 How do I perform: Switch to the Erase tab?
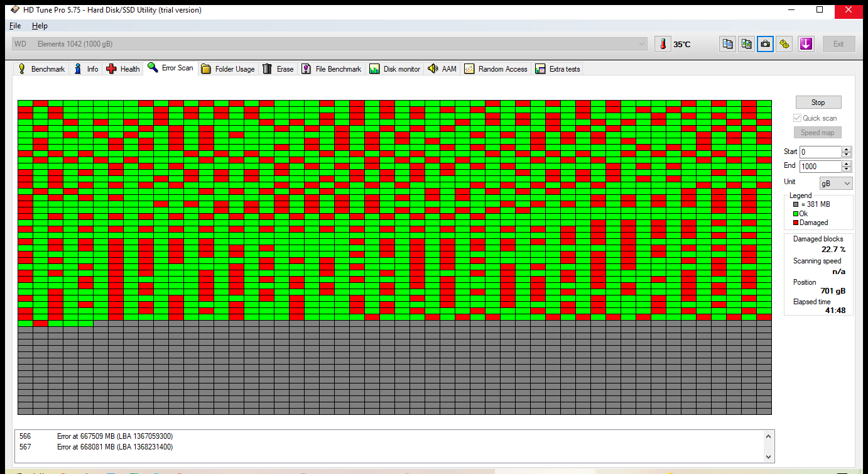click(278, 69)
